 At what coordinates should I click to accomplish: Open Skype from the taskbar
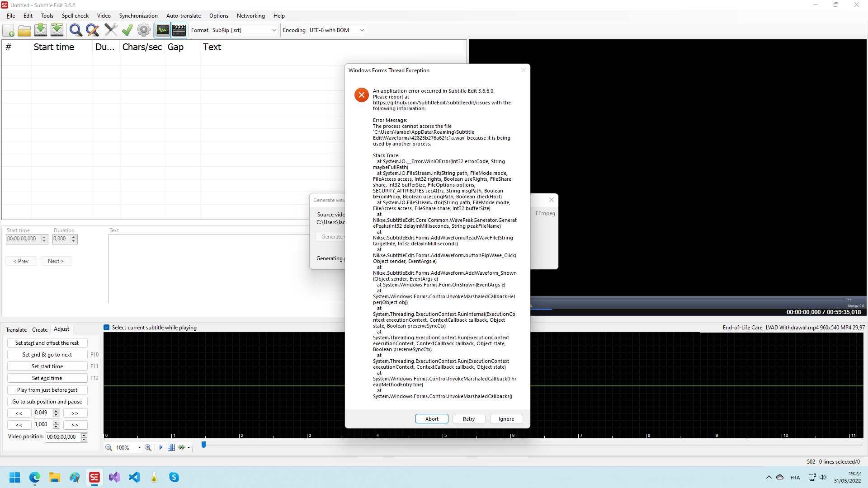[174, 477]
